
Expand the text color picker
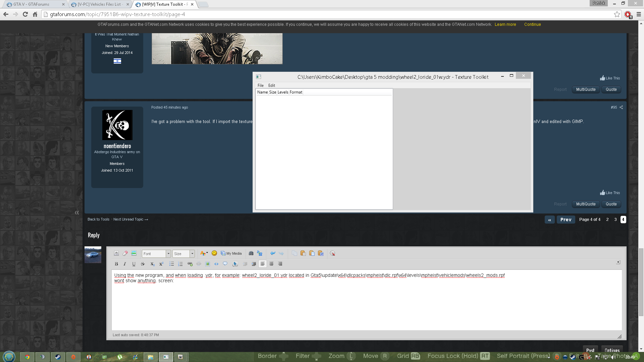point(207,253)
